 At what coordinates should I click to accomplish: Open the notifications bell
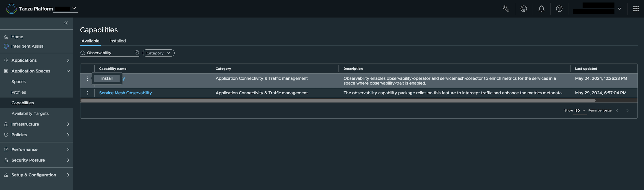click(541, 9)
